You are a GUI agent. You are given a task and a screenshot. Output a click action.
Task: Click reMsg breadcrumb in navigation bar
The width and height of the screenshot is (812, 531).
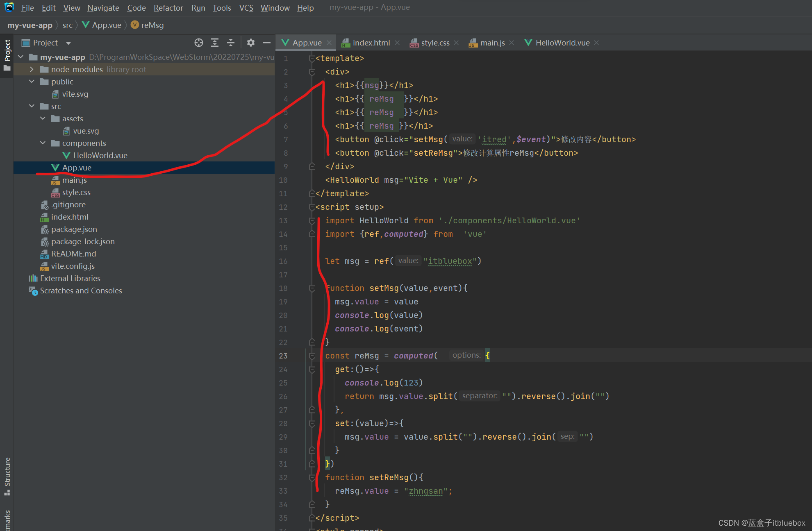[147, 25]
